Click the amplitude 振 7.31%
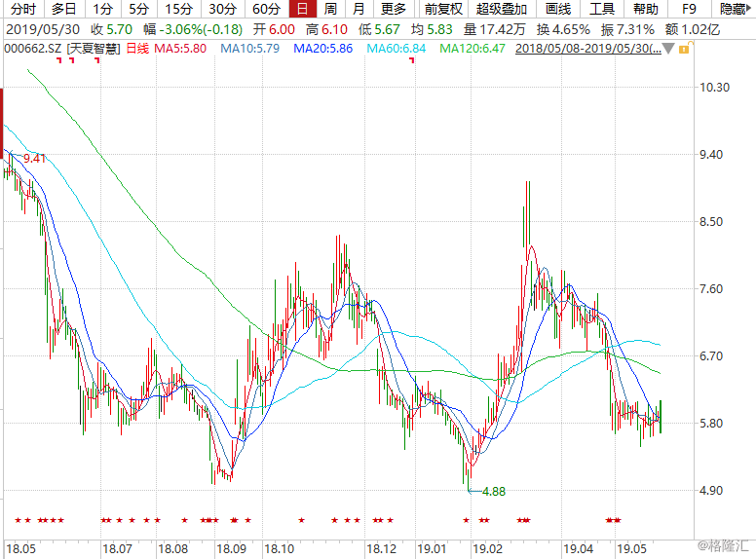Image resolution: width=756 pixels, height=559 pixels. (x=627, y=30)
